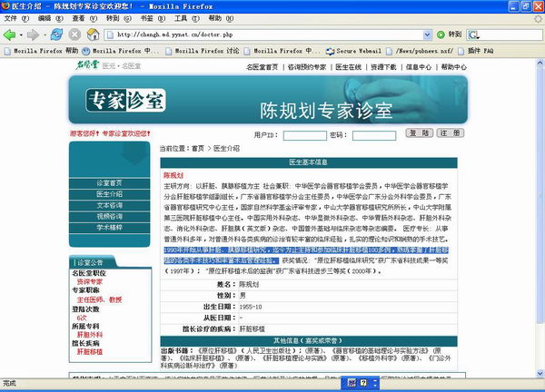Open the 工具 (Tools) menu
The image size is (545, 392).
click(x=187, y=18)
